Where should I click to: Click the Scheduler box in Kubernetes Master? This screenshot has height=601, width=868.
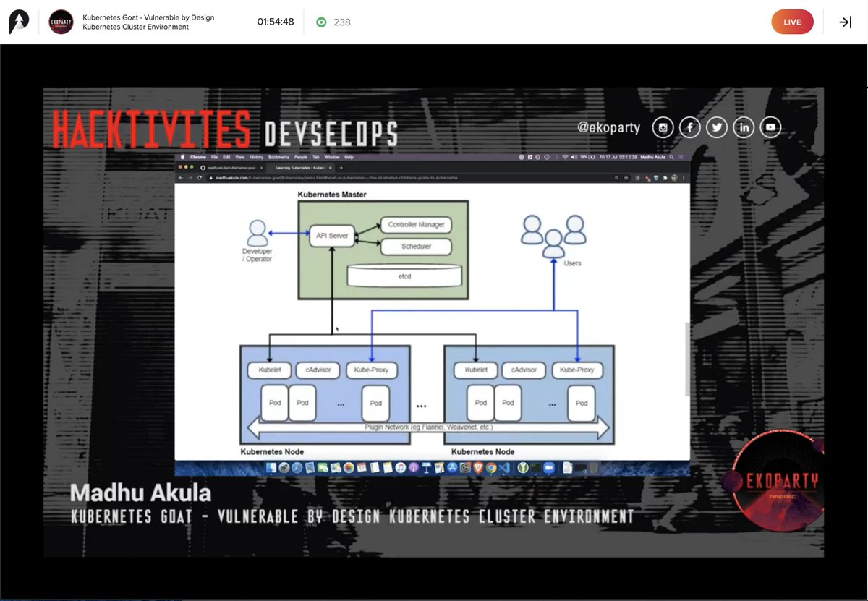(x=416, y=247)
